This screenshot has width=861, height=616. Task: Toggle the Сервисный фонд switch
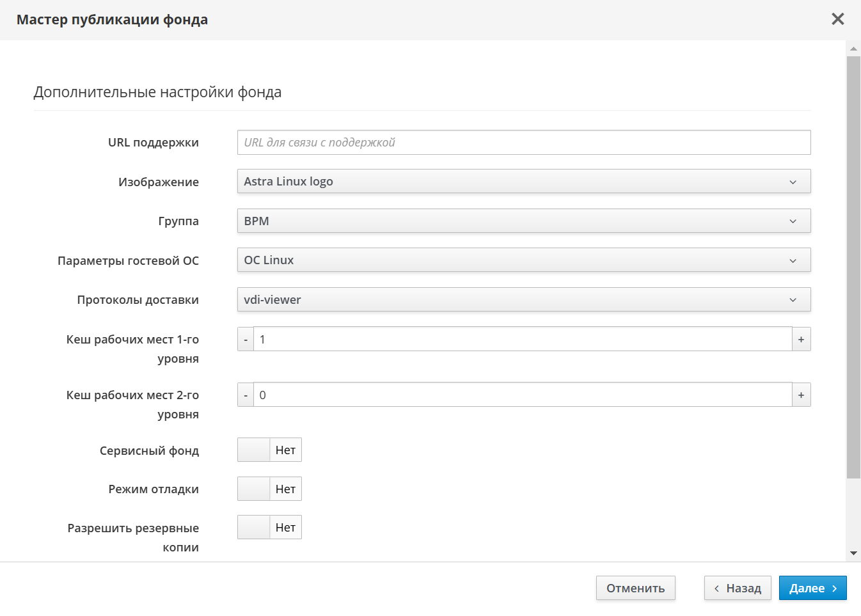[x=269, y=450]
